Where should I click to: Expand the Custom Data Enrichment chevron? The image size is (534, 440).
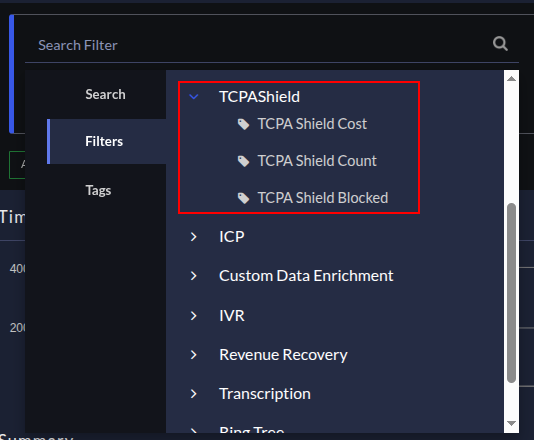[x=194, y=276]
